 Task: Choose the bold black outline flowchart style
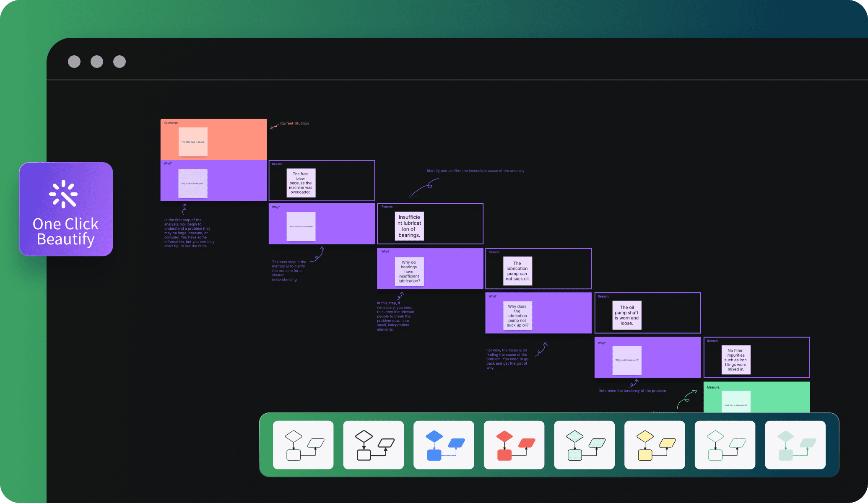[x=373, y=445]
